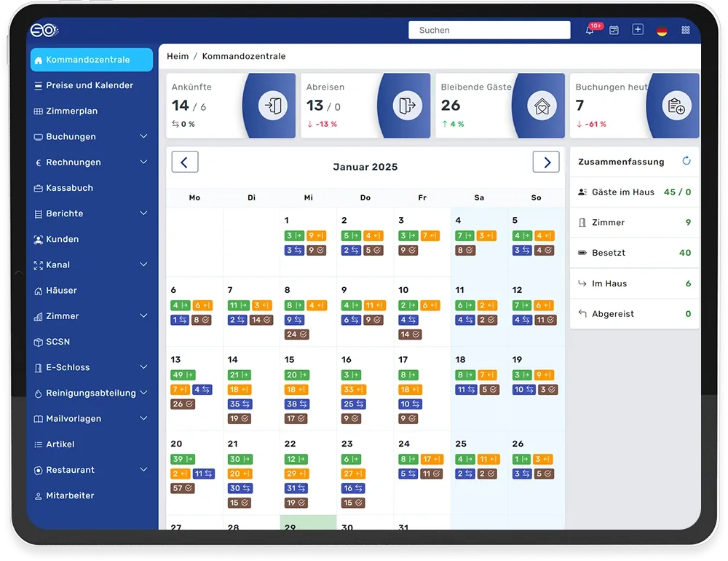Image resolution: width=728 pixels, height=561 pixels.
Task: Refresh the Zusammenfassung panel
Action: (x=687, y=161)
